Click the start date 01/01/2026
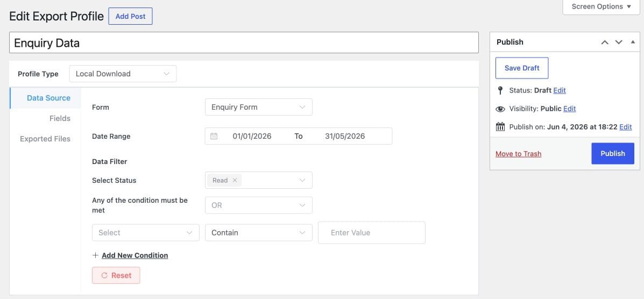 coord(252,136)
